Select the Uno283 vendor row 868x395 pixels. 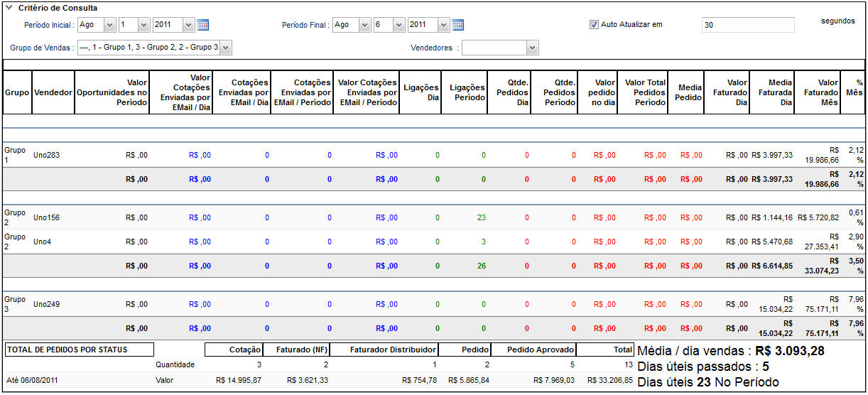[46, 155]
